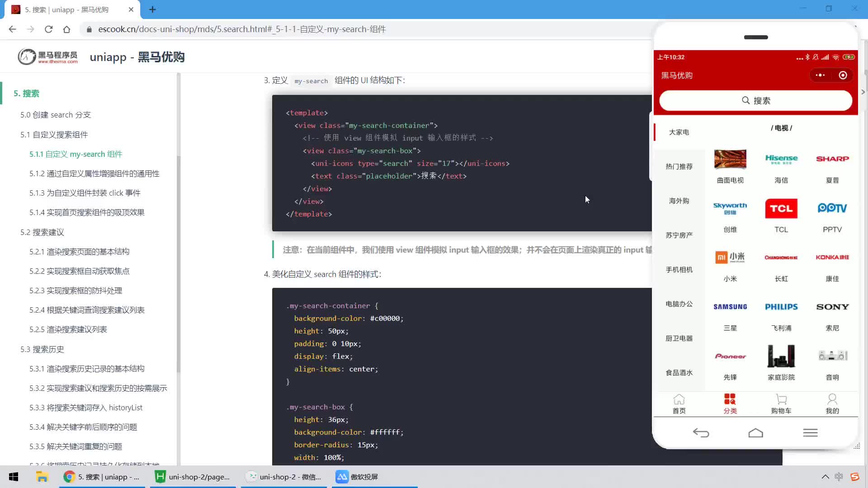Image resolution: width=868 pixels, height=488 pixels.
Task: Click the Sogou input method tray icon
Action: pyautogui.click(x=854, y=477)
